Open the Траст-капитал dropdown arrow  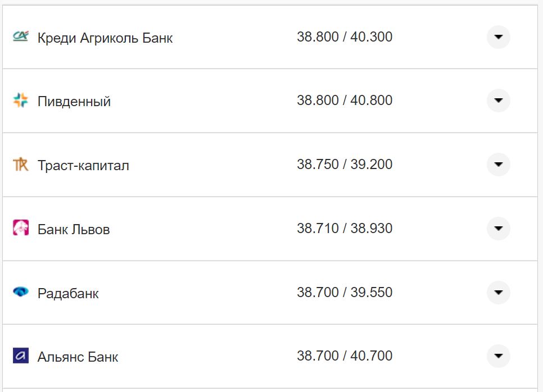tap(498, 165)
